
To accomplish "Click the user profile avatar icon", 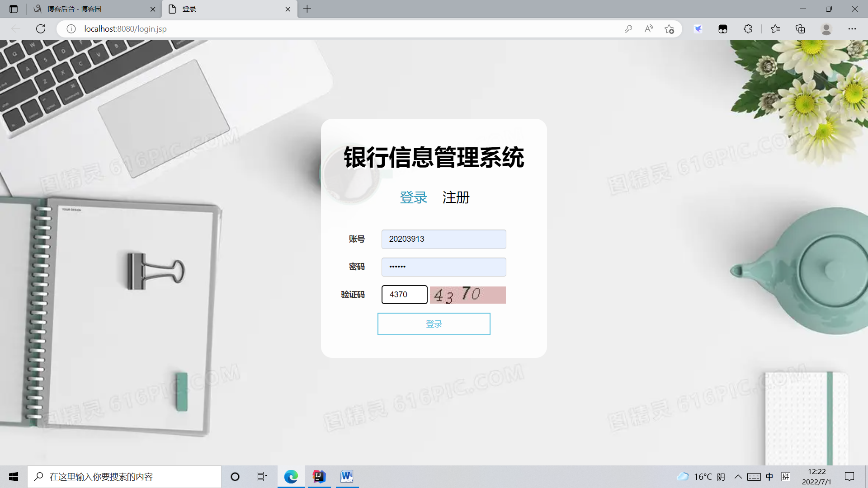I will click(826, 29).
